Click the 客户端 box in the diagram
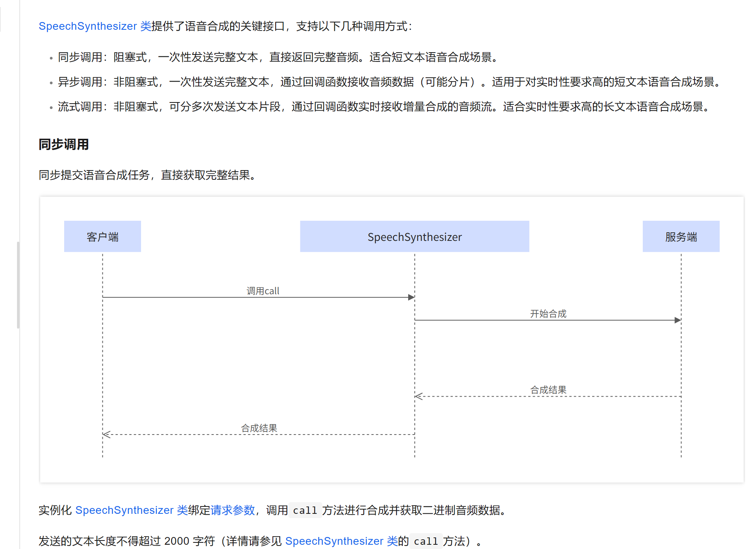Image resolution: width=756 pixels, height=549 pixels. click(102, 237)
